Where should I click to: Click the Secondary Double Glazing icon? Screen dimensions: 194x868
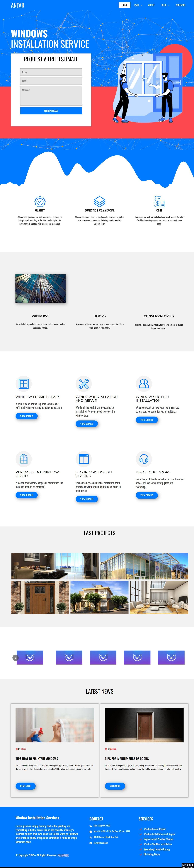click(84, 459)
